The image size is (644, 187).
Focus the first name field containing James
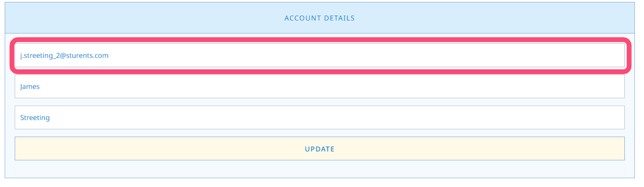(x=319, y=87)
